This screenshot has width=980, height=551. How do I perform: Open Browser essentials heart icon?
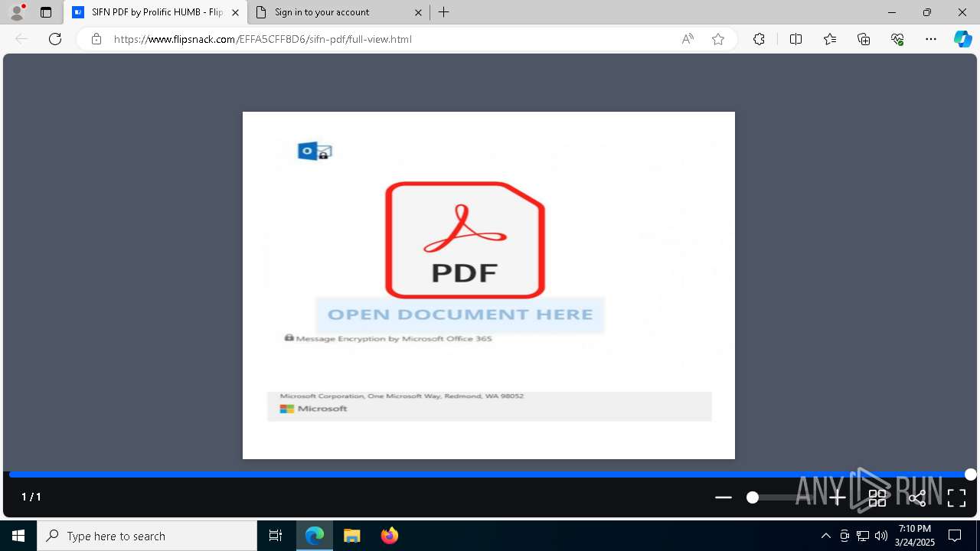coord(897,39)
